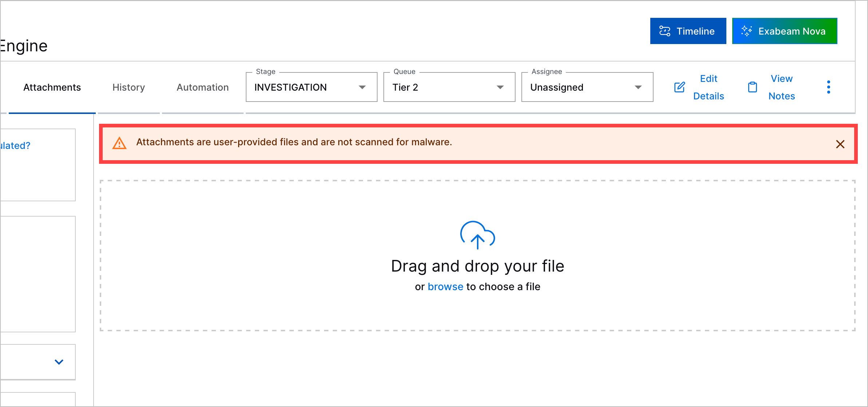Open the Queue dropdown showing Tier 2
The height and width of the screenshot is (407, 868).
coord(500,87)
